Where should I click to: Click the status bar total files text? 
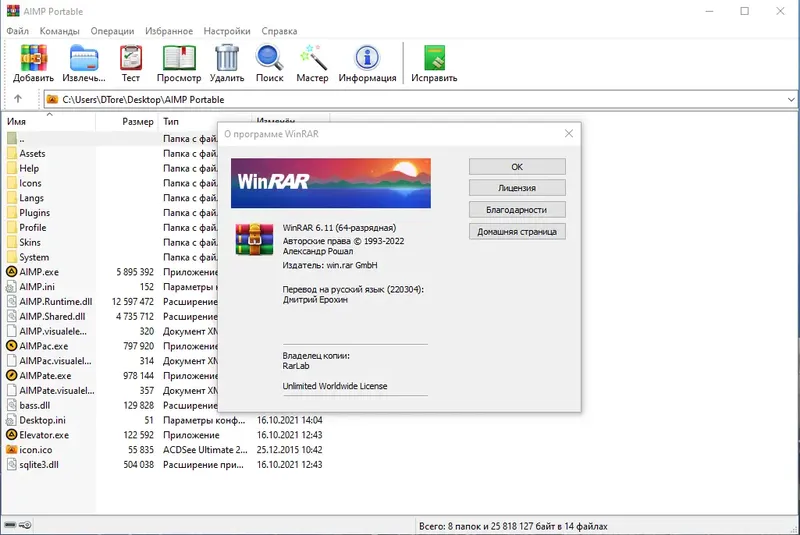click(x=513, y=526)
